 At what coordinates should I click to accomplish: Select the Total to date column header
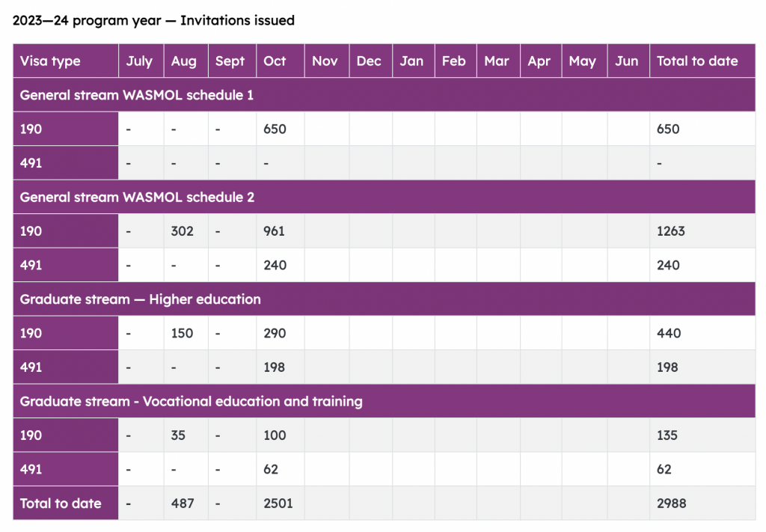click(697, 61)
